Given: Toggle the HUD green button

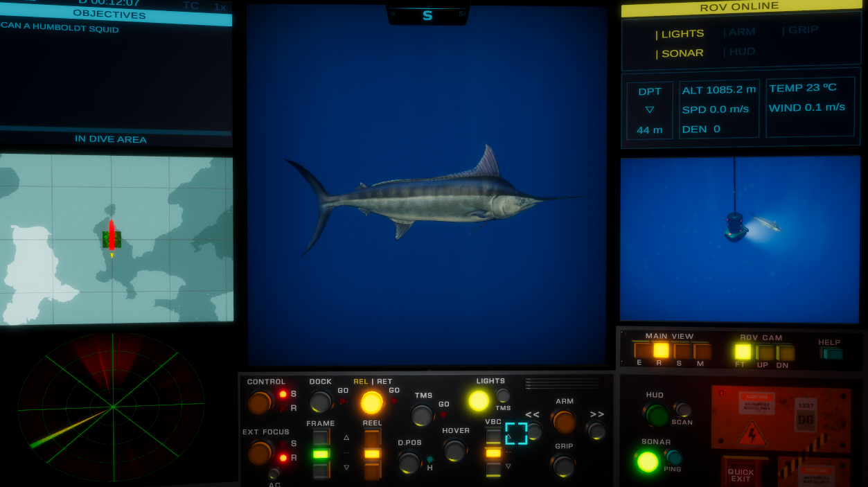Looking at the screenshot, I should click(x=655, y=415).
